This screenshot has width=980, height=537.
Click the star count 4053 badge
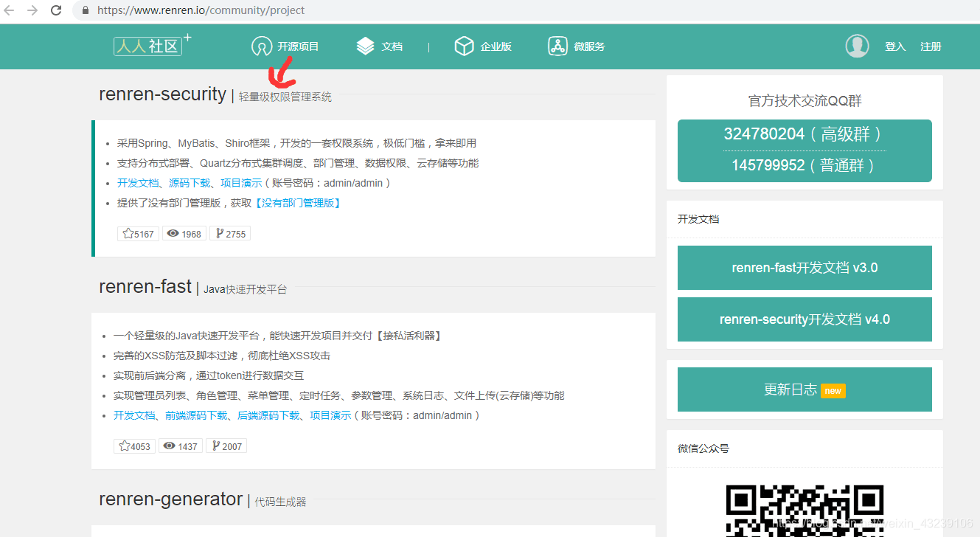coord(134,446)
